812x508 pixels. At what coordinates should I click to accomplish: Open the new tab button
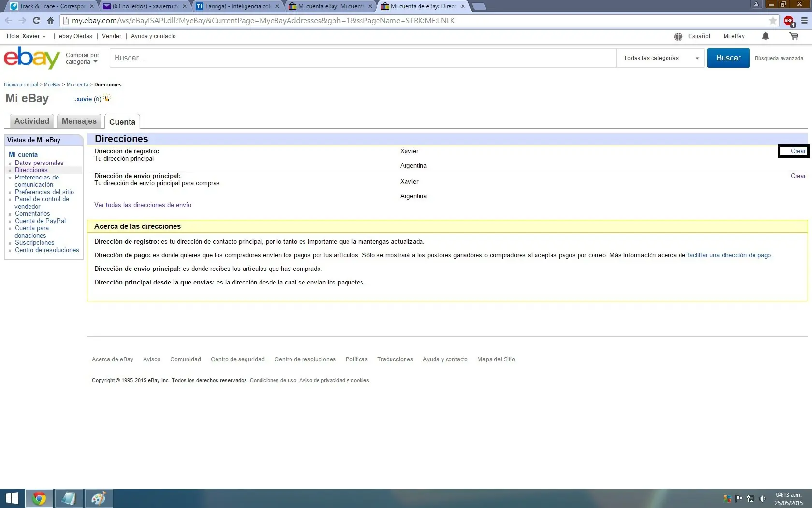click(478, 6)
